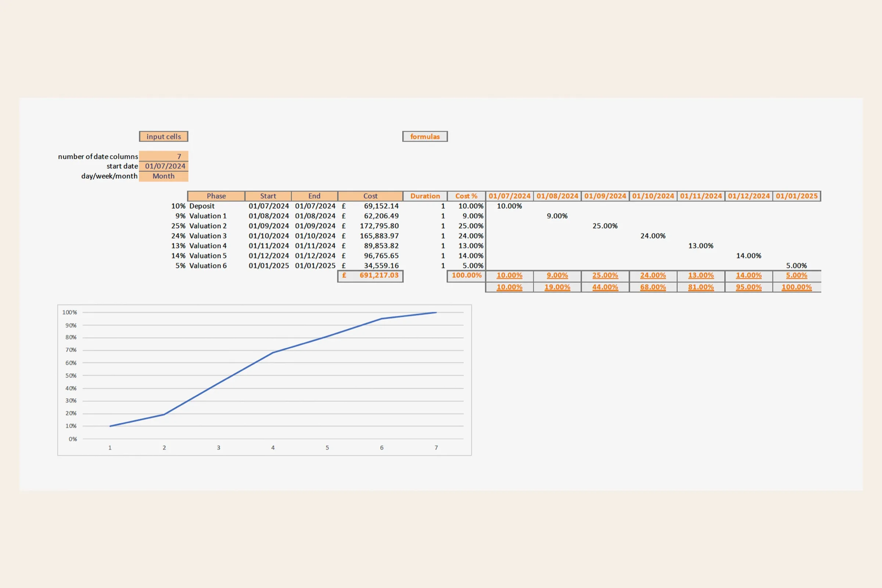The height and width of the screenshot is (588, 882).
Task: Click the Duration value in the Valuation 2 row
Action: click(x=442, y=226)
